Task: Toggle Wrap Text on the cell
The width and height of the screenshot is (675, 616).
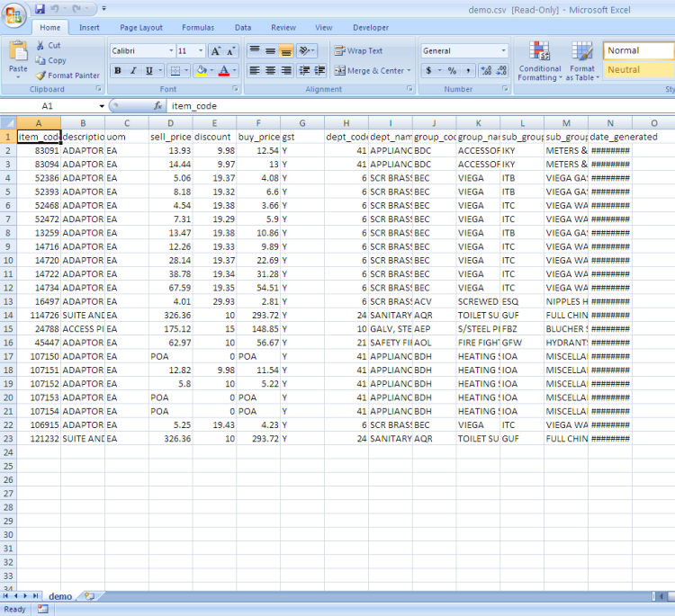Action: [x=358, y=50]
